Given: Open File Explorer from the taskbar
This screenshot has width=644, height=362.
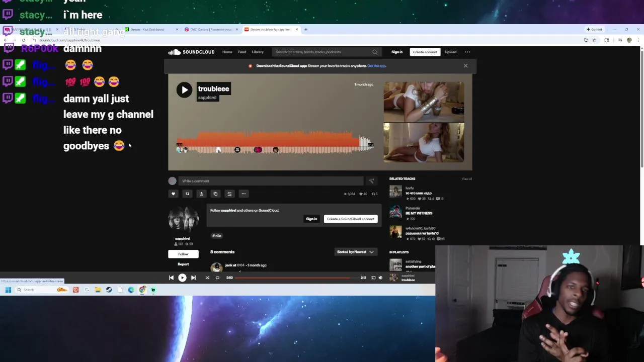Looking at the screenshot, I should click(98, 290).
